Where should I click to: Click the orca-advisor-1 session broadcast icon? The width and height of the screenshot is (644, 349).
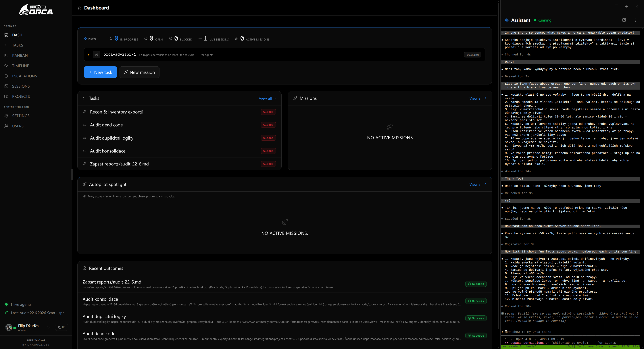click(97, 55)
